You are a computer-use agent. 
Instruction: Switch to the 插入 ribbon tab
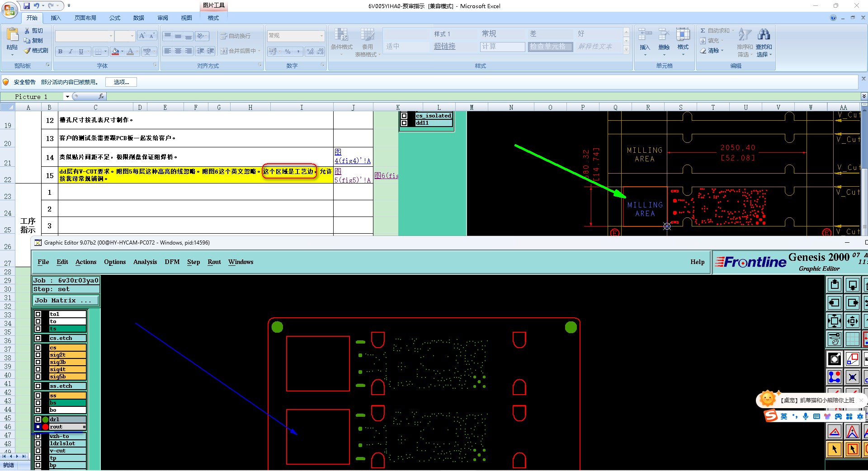pyautogui.click(x=56, y=18)
